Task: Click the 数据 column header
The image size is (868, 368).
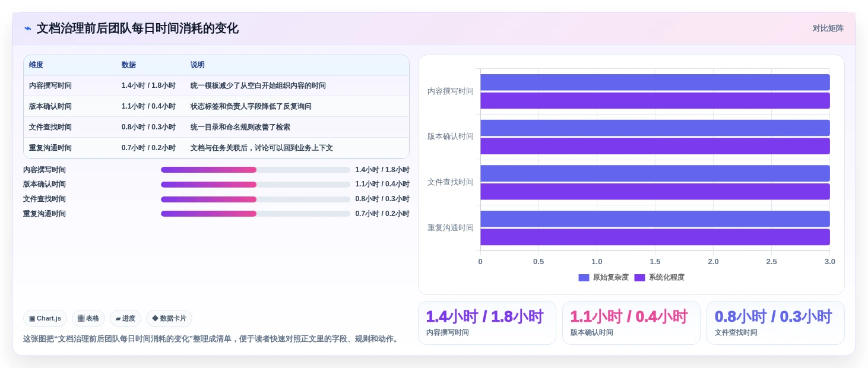Action: (129, 65)
